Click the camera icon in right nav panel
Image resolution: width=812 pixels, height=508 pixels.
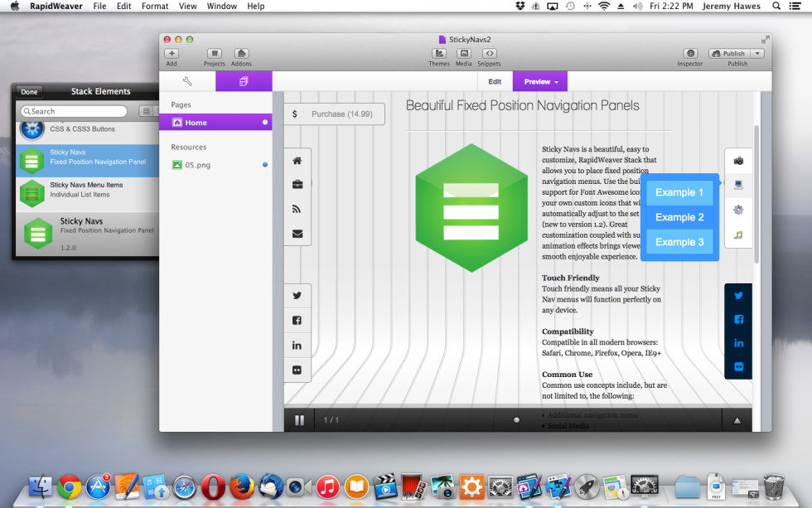pos(738,161)
